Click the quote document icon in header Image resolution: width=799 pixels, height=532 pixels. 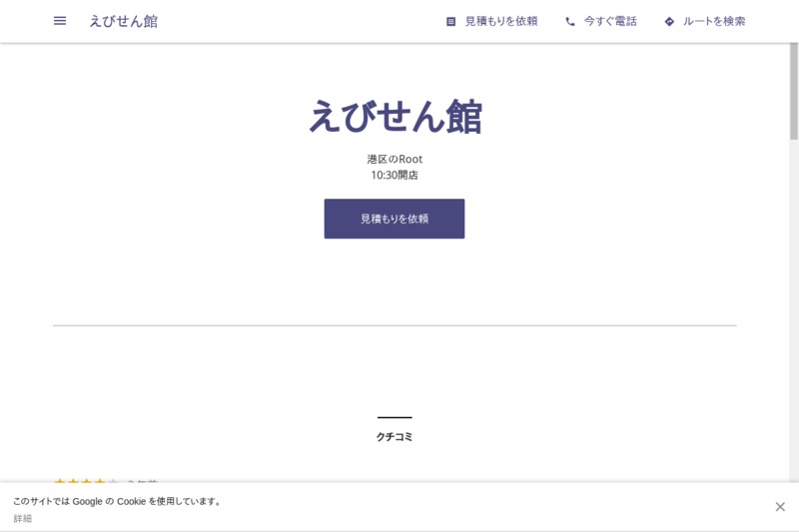[x=450, y=21]
